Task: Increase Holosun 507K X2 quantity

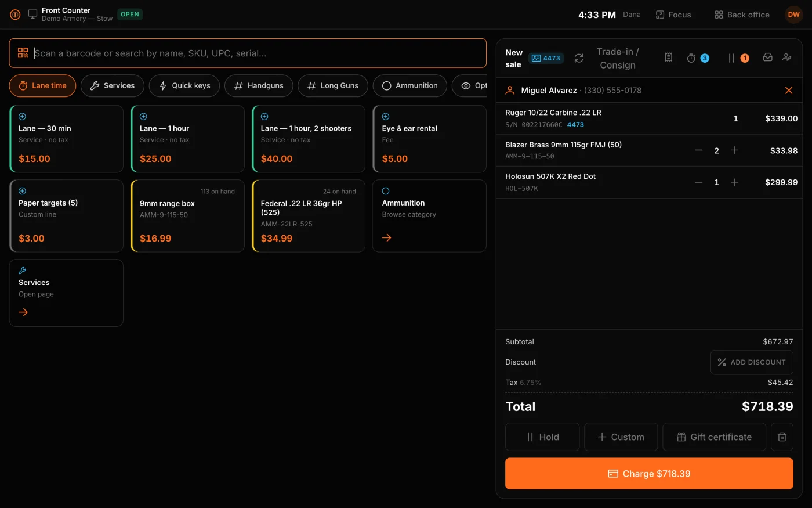Action: (735, 182)
